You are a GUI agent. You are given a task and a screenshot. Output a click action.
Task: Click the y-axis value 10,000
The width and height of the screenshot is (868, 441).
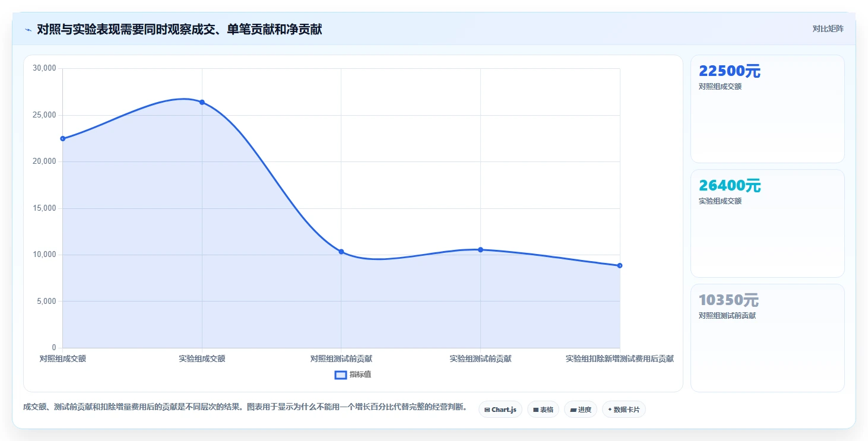45,255
